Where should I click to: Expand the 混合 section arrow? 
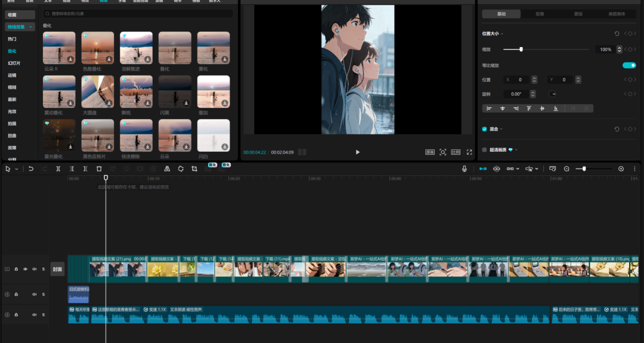(501, 129)
